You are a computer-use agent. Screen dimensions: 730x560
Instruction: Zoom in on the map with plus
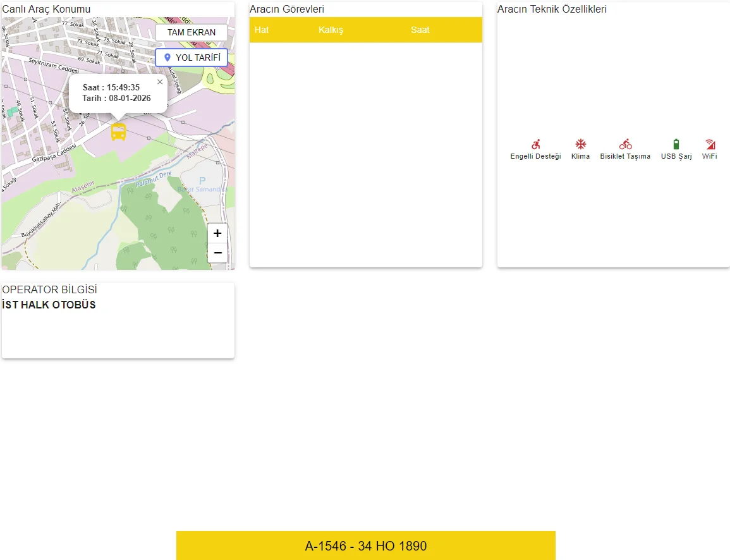[217, 233]
